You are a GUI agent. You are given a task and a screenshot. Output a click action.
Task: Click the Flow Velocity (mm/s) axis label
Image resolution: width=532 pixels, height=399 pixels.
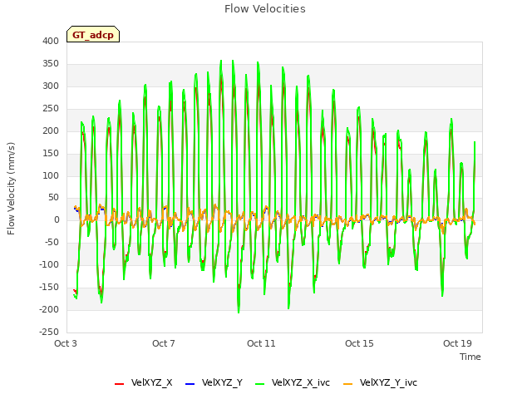coord(11,189)
